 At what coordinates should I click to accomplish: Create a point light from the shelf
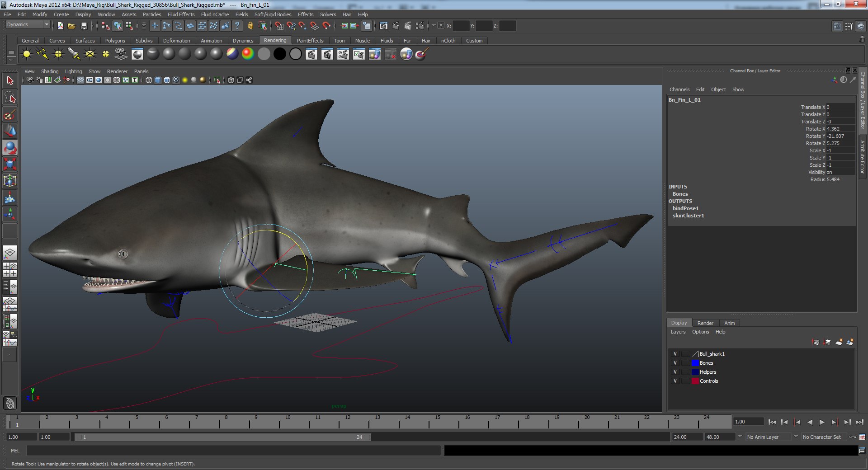[x=58, y=54]
